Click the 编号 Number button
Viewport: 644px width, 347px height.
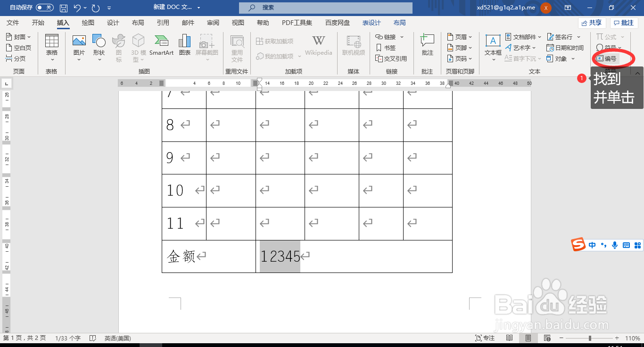pyautogui.click(x=607, y=58)
